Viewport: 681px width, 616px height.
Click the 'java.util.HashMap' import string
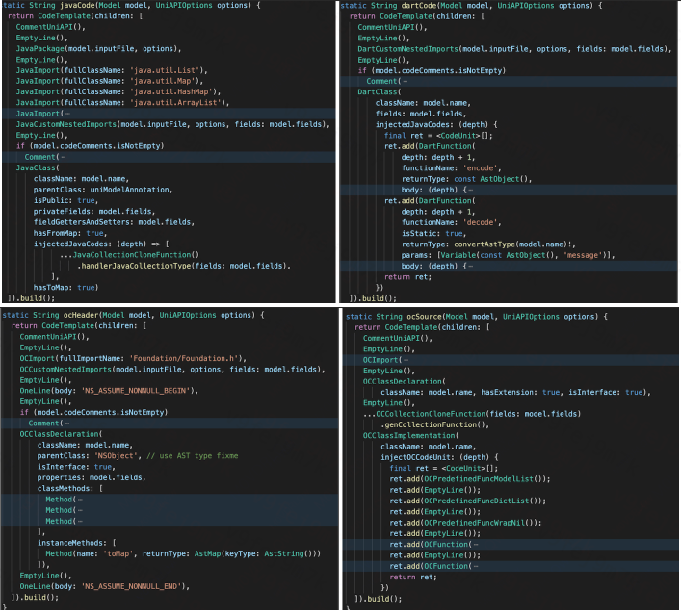coord(171,92)
